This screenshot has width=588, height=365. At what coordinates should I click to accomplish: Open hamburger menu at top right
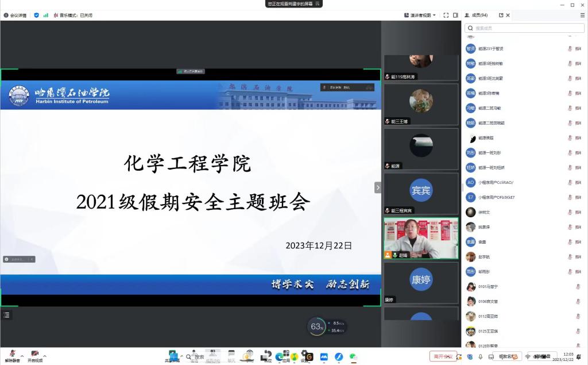(582, 15)
